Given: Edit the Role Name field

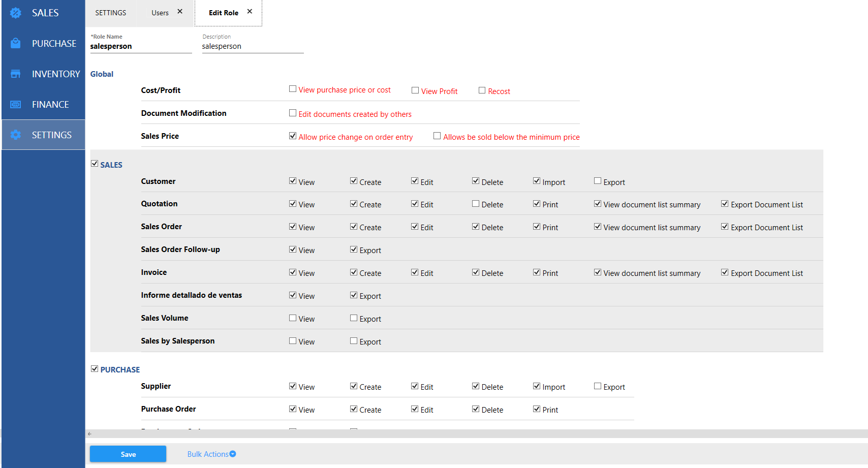Looking at the screenshot, I should tap(141, 47).
